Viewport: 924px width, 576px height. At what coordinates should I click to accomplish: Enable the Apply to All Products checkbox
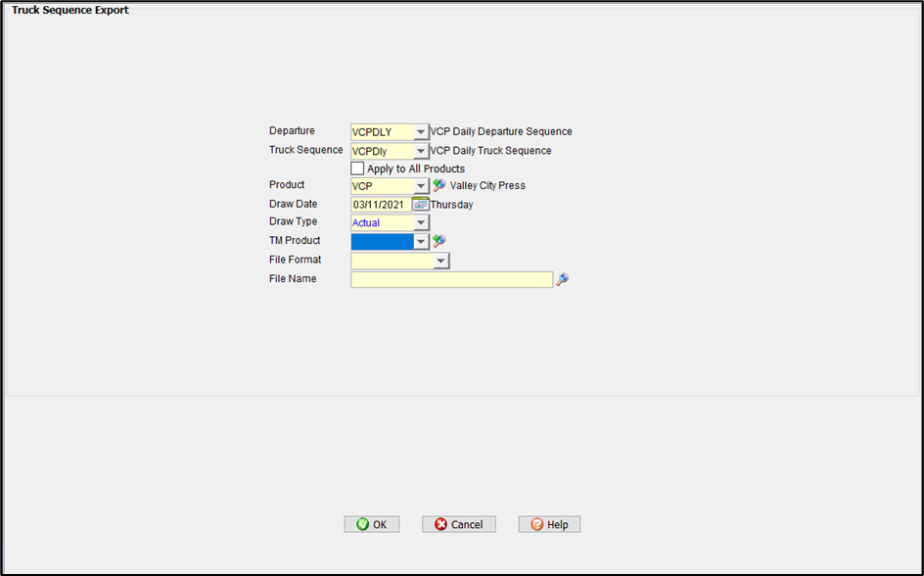(x=357, y=168)
